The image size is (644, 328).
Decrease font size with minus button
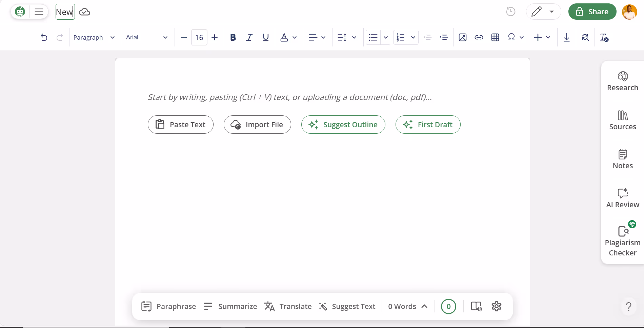pyautogui.click(x=184, y=37)
